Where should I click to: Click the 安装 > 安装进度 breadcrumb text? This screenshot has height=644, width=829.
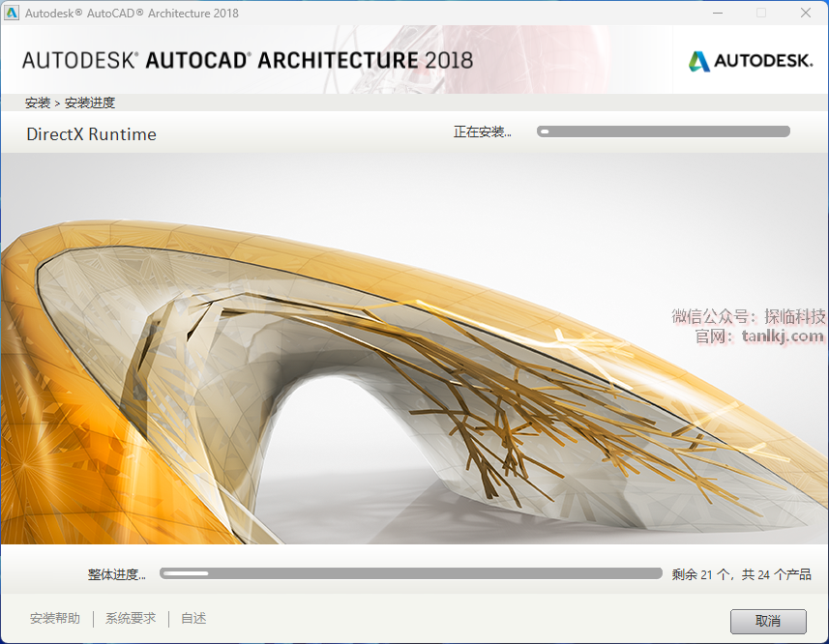tap(70, 102)
